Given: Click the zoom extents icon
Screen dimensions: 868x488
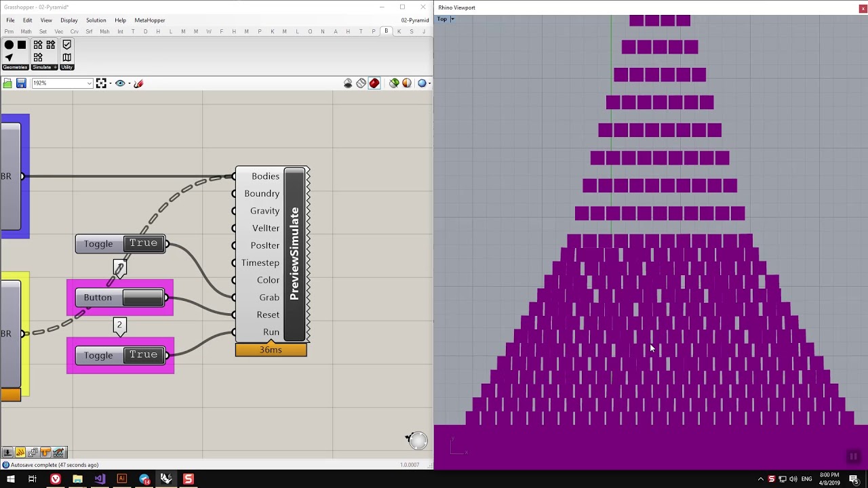Looking at the screenshot, I should (x=101, y=83).
